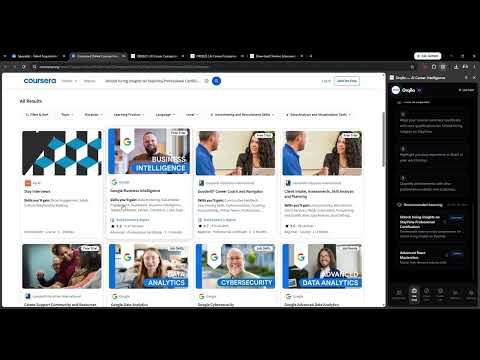Click the button on Advanced React Masterclass item
Viewport: 480px width, 360px height.
click(456, 254)
